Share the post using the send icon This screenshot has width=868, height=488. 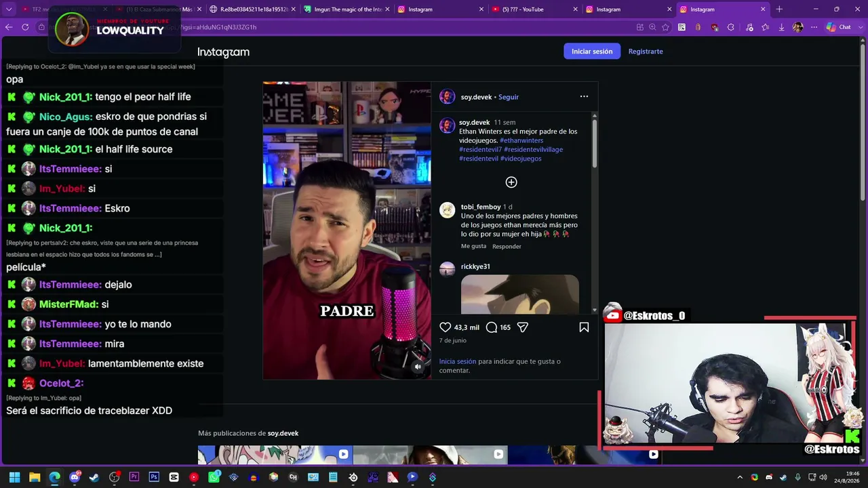click(523, 327)
